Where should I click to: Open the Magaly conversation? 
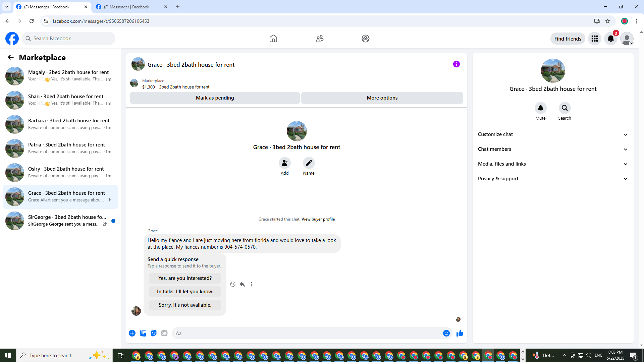(60, 76)
